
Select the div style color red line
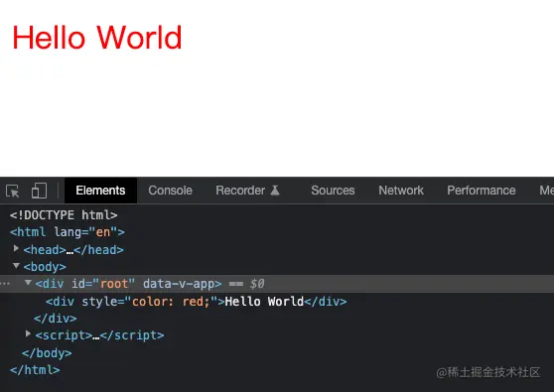[x=197, y=302]
